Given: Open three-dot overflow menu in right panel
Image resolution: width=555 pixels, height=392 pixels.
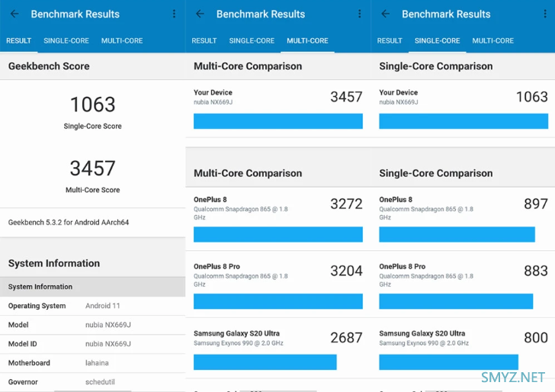Looking at the screenshot, I should coord(545,14).
